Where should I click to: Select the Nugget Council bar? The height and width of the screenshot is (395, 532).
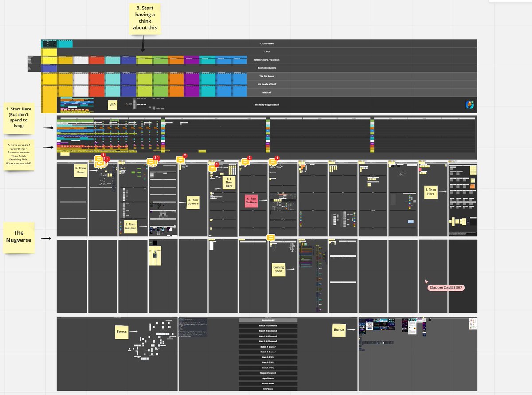click(x=268, y=373)
